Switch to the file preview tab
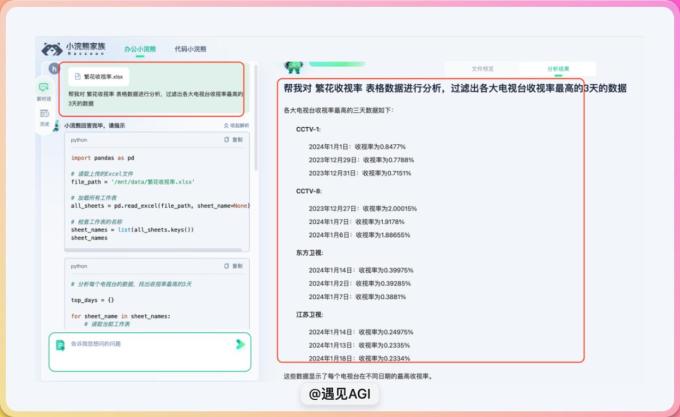This screenshot has width=680, height=417. 482,68
